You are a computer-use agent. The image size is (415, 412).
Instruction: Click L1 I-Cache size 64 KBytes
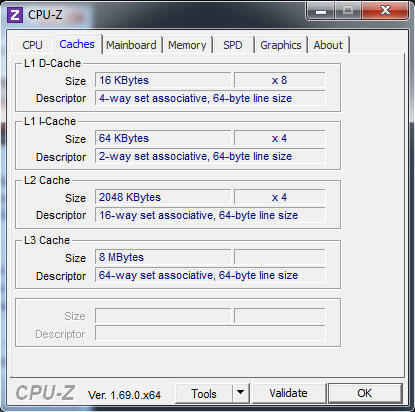[163, 138]
